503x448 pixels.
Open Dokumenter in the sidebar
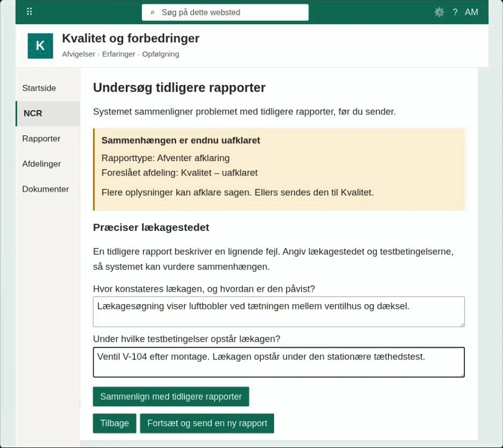[x=47, y=189]
